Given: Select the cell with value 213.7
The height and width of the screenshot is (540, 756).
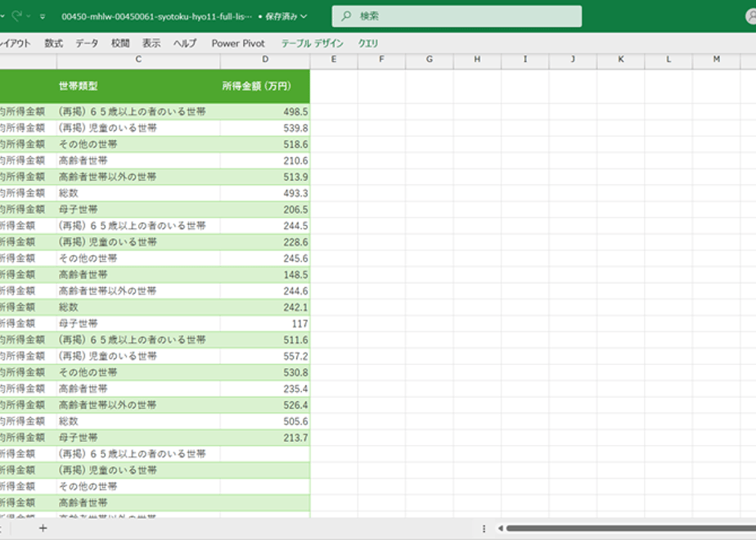Looking at the screenshot, I should (265, 438).
